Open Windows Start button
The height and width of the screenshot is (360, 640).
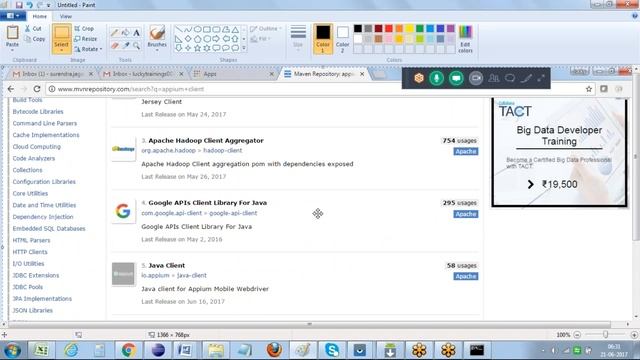tap(12, 350)
